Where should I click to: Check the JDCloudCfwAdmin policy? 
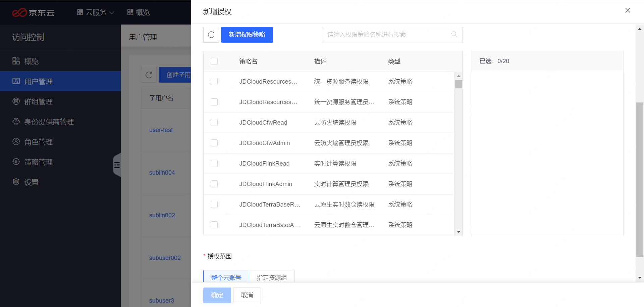[214, 143]
